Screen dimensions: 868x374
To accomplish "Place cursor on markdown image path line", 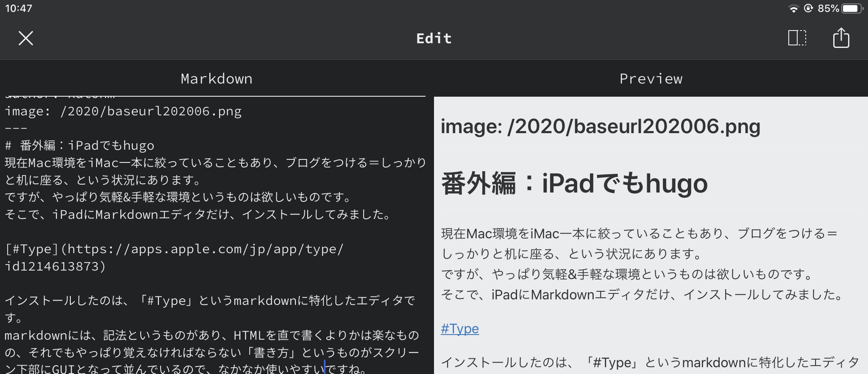I will click(123, 112).
